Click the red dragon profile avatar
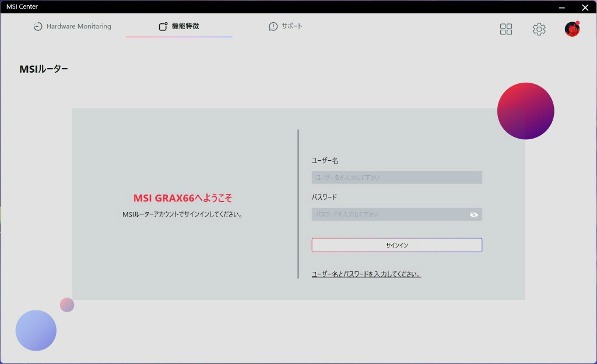 pyautogui.click(x=572, y=29)
